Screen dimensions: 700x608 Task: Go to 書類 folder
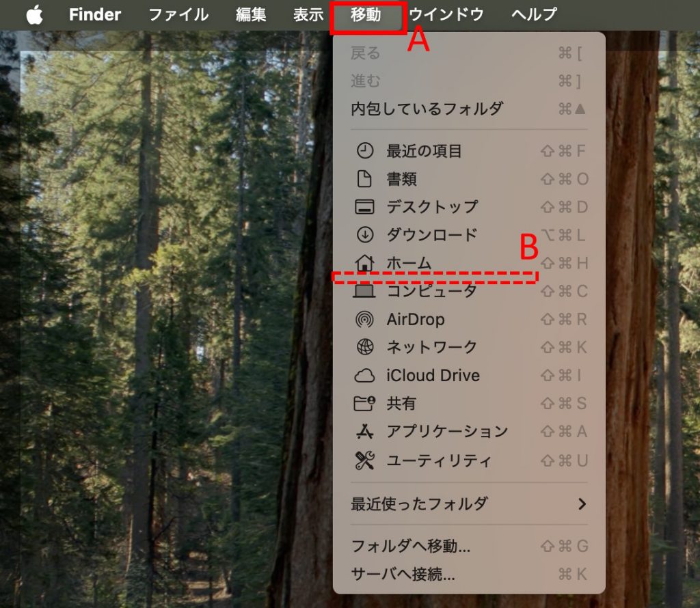click(x=469, y=179)
